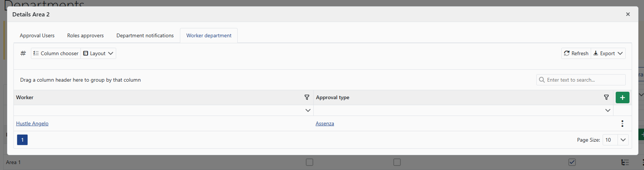
Task: Change the Page Size dropdown
Action: (x=623, y=140)
